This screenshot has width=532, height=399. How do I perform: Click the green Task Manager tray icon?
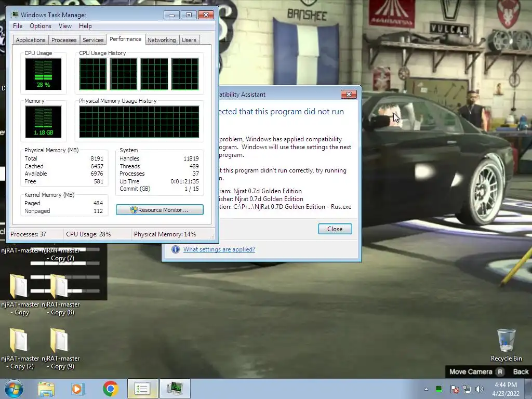pyautogui.click(x=439, y=389)
